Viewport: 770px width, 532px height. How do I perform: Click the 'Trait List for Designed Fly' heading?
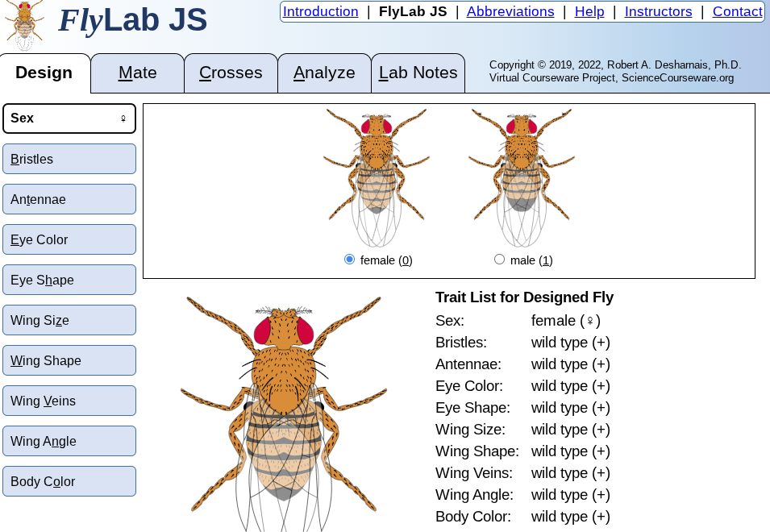[x=524, y=297]
